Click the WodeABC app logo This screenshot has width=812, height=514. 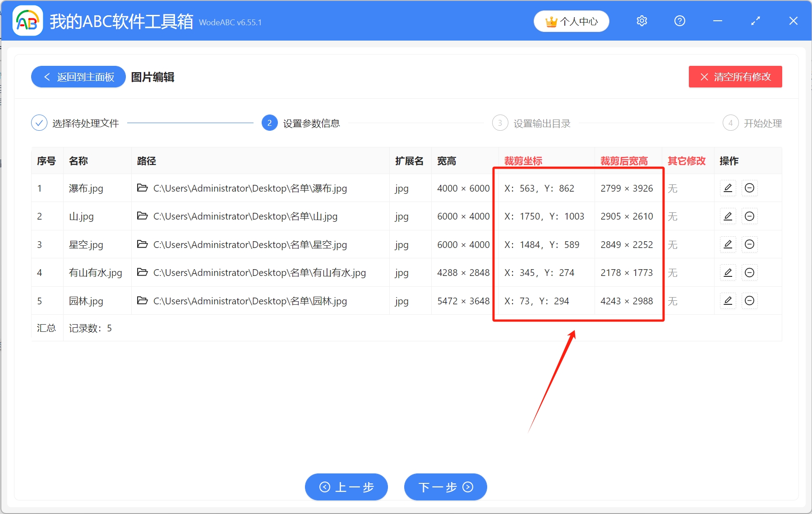pos(28,21)
